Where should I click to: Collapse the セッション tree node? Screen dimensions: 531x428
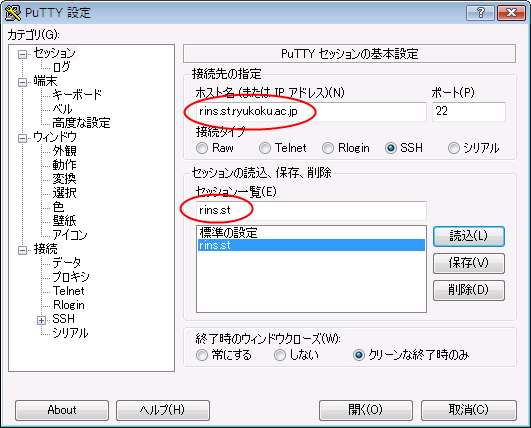(22, 54)
